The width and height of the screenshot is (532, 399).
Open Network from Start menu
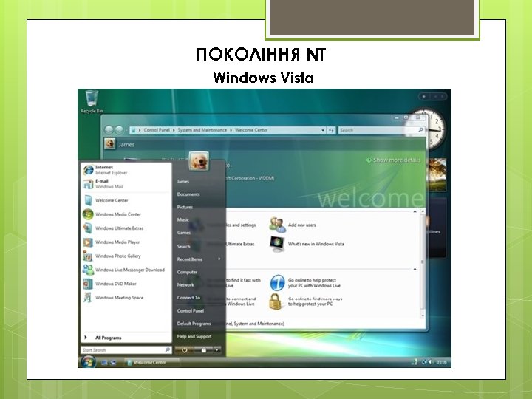point(185,285)
